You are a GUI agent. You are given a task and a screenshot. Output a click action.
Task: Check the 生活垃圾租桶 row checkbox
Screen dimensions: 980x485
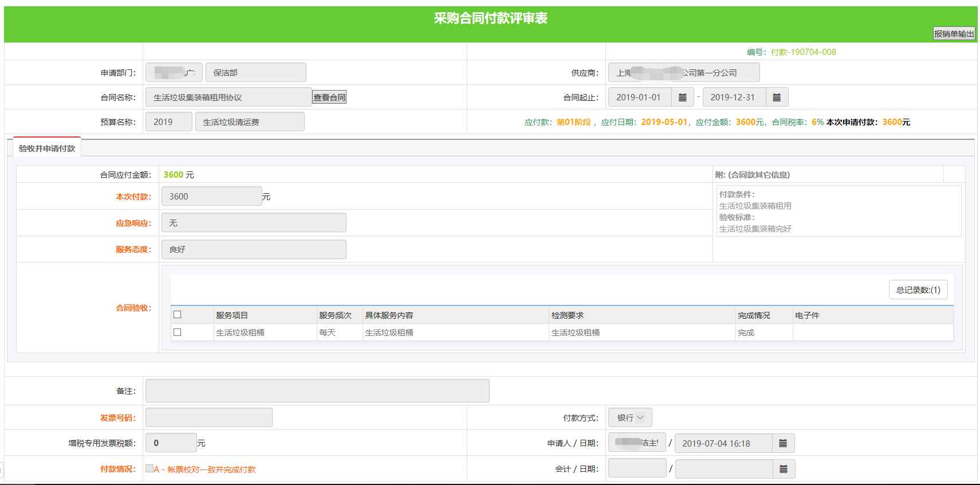click(178, 333)
